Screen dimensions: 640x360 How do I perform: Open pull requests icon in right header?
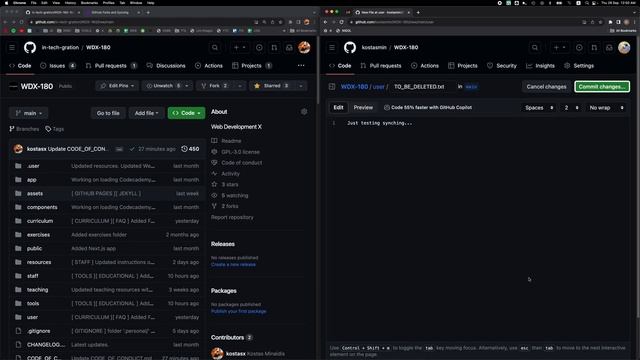tap(594, 47)
